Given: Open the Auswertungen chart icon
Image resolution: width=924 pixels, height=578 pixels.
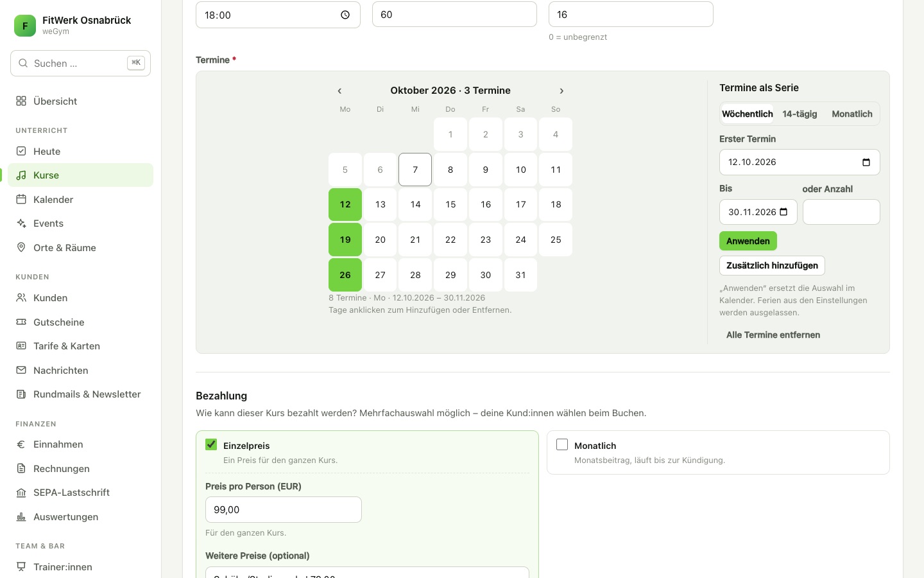Looking at the screenshot, I should (21, 516).
